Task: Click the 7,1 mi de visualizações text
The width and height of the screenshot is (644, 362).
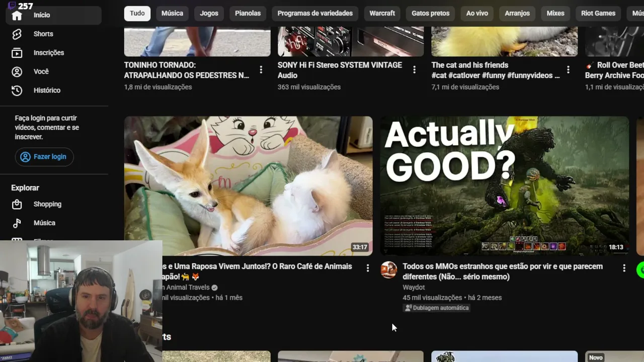Action: 465,87
